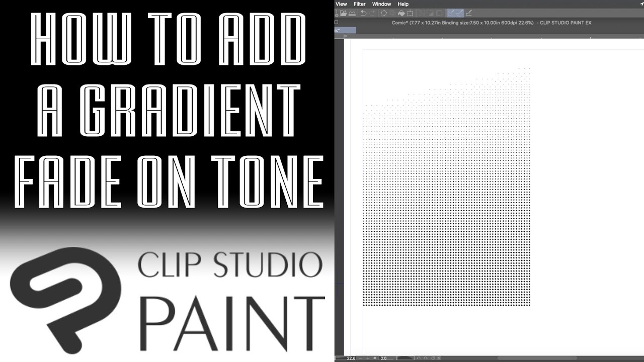Toggle Snap to Ruler icon

pos(450,13)
